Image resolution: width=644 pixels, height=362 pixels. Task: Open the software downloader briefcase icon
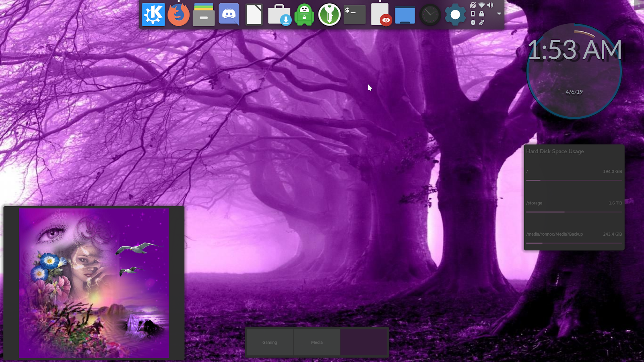(x=279, y=14)
